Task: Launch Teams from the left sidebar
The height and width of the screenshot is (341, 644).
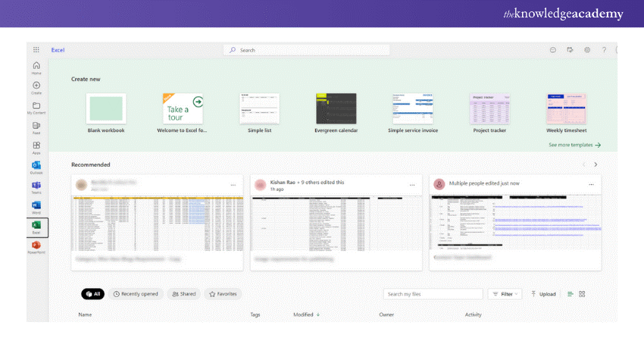Action: pyautogui.click(x=36, y=187)
